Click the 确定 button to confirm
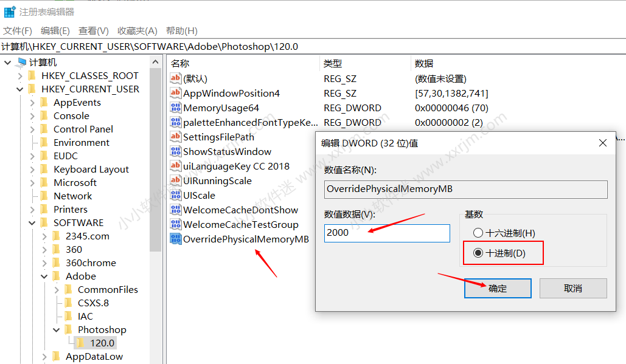The height and width of the screenshot is (364, 626). 497,289
